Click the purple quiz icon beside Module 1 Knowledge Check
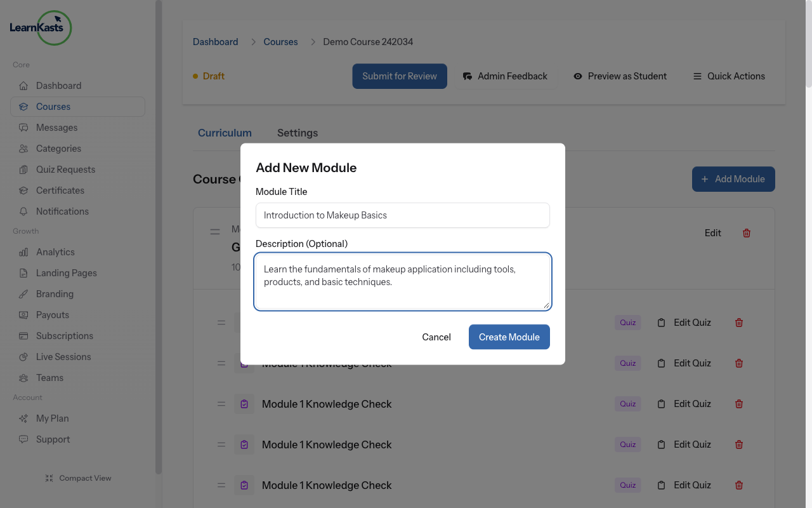The image size is (812, 508). pyautogui.click(x=244, y=403)
